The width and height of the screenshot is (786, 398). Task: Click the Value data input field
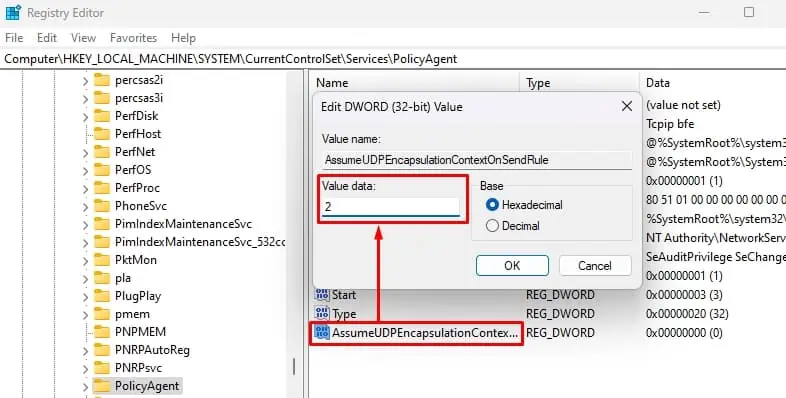coord(390,207)
